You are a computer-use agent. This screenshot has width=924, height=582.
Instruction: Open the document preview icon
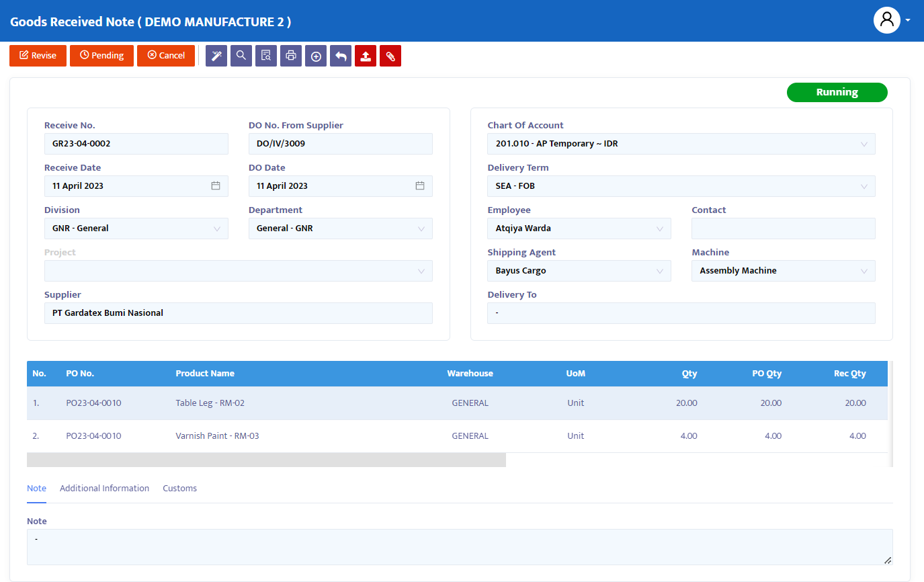[x=266, y=56]
